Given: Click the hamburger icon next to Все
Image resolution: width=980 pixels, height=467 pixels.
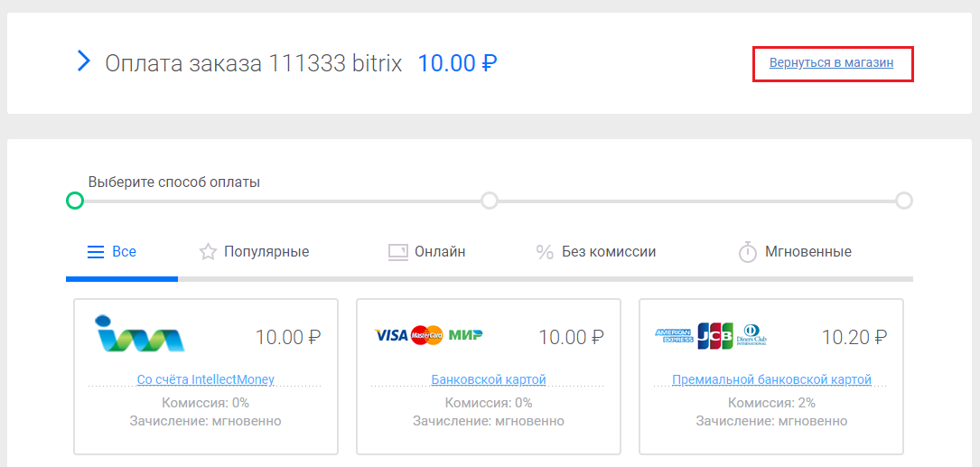Looking at the screenshot, I should (x=95, y=253).
